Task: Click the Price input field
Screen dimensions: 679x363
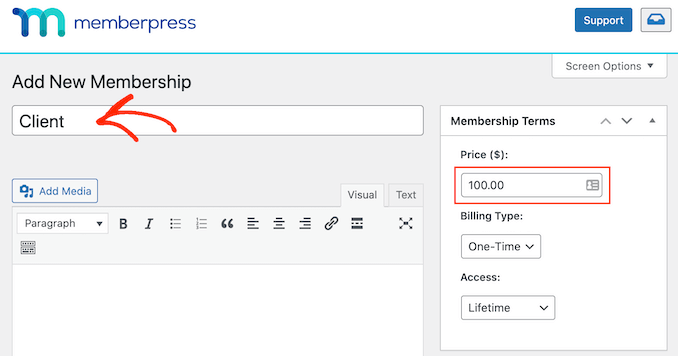Action: 531,185
